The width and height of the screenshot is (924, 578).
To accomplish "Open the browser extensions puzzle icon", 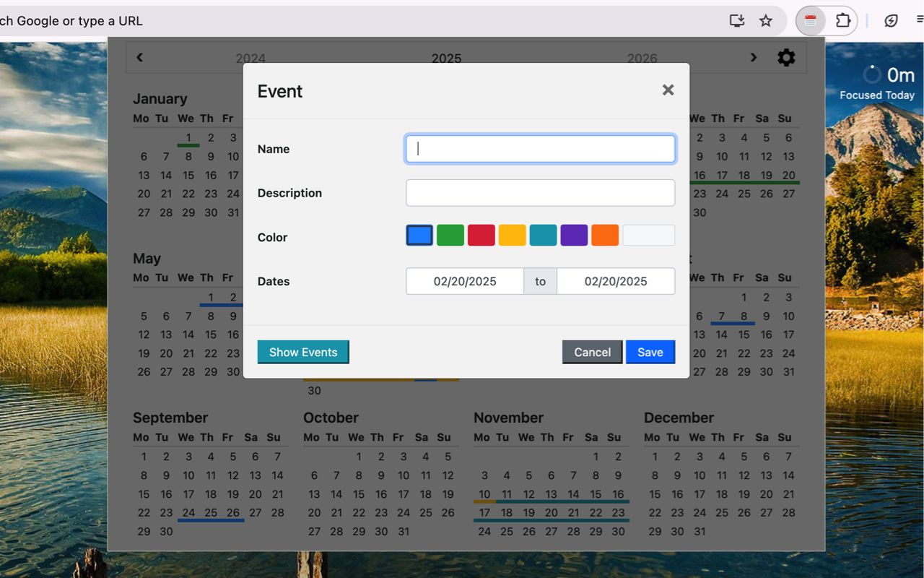I will point(842,21).
